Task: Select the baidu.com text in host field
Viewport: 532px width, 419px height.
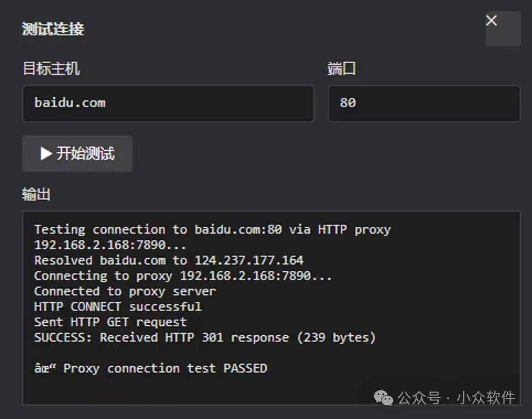Action: [71, 103]
